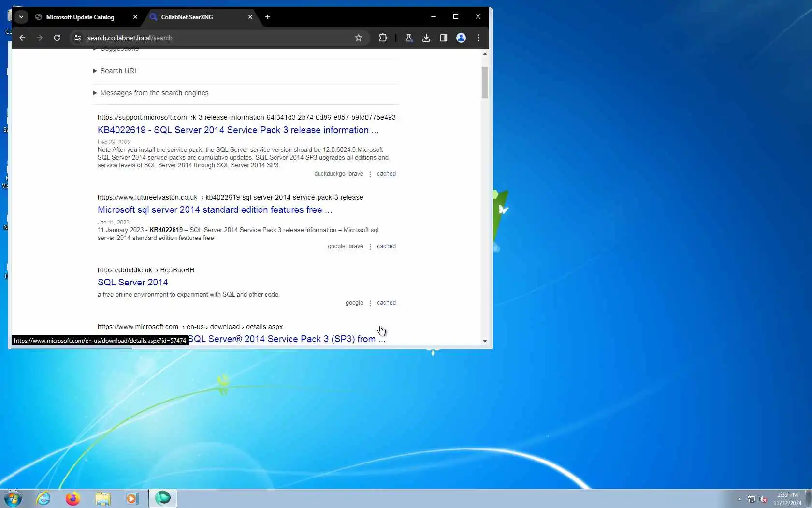The image size is (812, 508).
Task: Open the Windows Start menu
Action: click(x=13, y=498)
